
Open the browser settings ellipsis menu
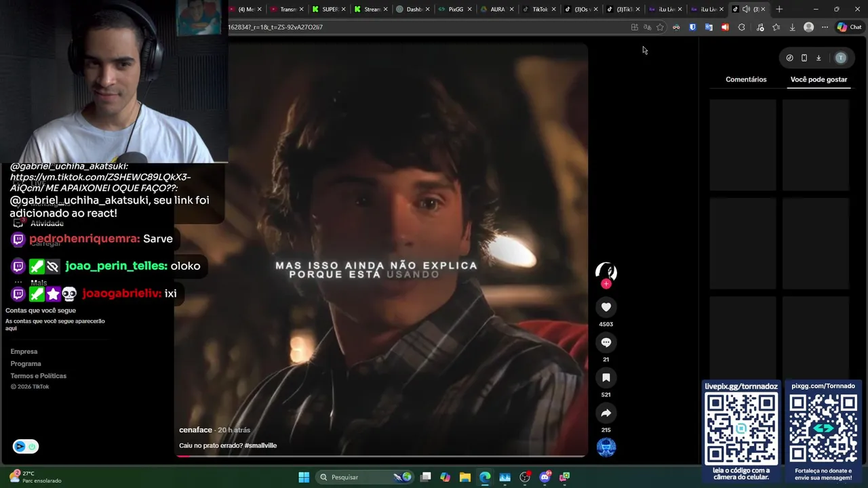825,27
